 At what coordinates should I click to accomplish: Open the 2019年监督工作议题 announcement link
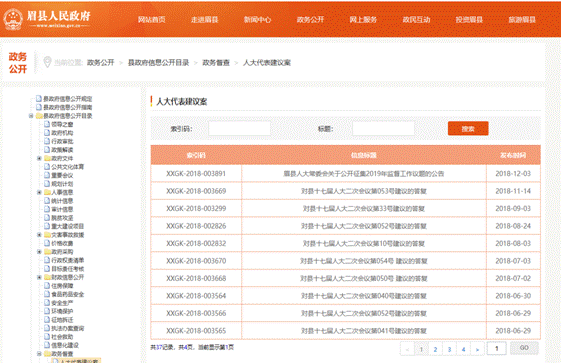pyautogui.click(x=364, y=174)
